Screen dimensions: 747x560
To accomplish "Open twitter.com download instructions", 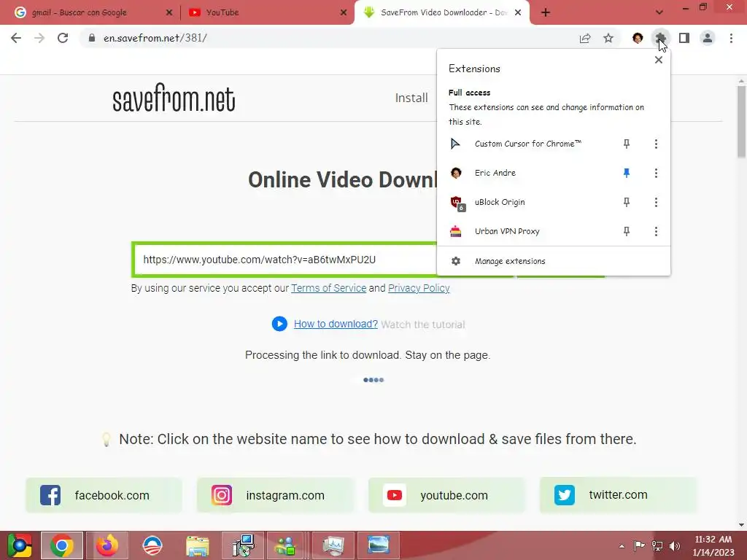I will (619, 495).
